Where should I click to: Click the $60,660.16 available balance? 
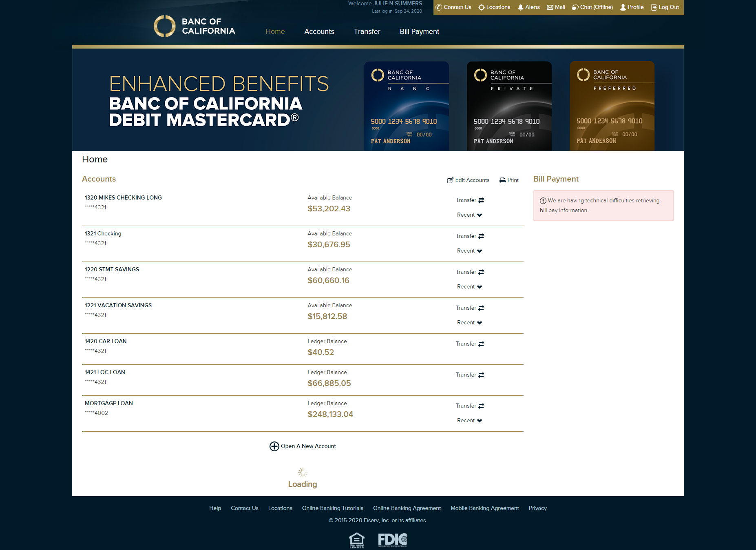(328, 280)
